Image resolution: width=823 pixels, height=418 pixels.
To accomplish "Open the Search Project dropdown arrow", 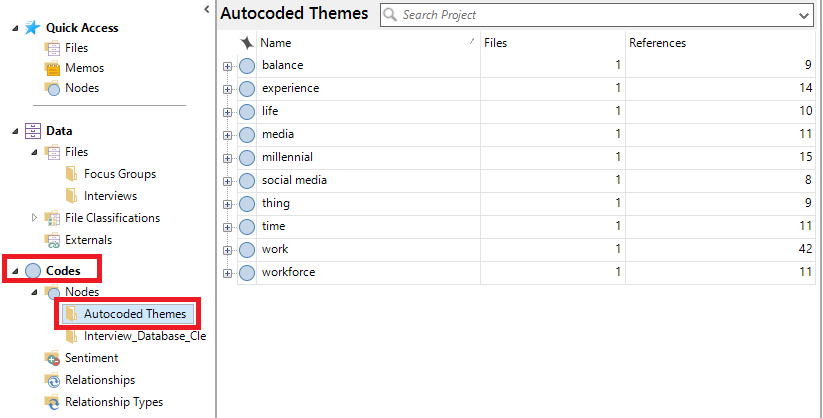I will pyautogui.click(x=804, y=16).
